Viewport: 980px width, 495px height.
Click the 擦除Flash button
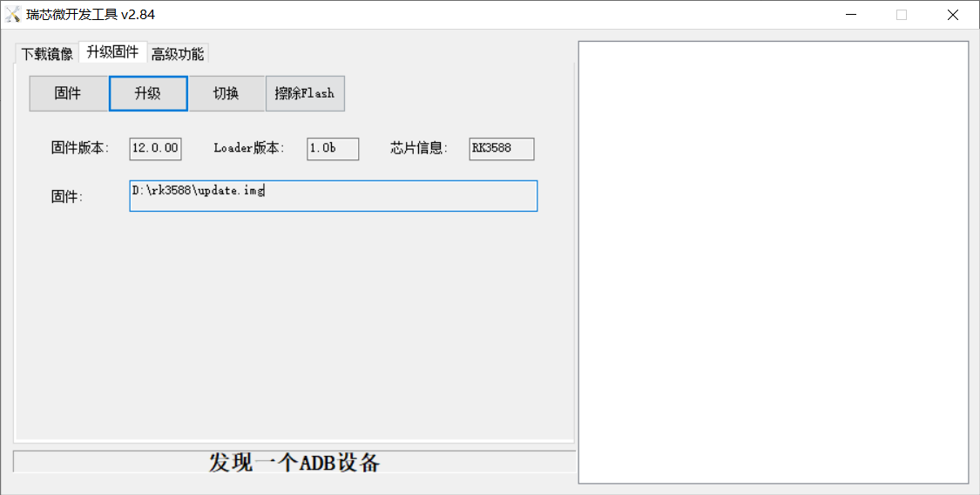(x=305, y=94)
